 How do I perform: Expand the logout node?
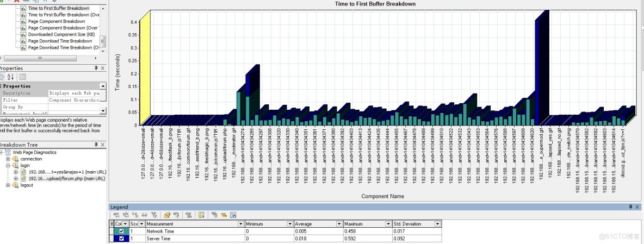click(8, 185)
